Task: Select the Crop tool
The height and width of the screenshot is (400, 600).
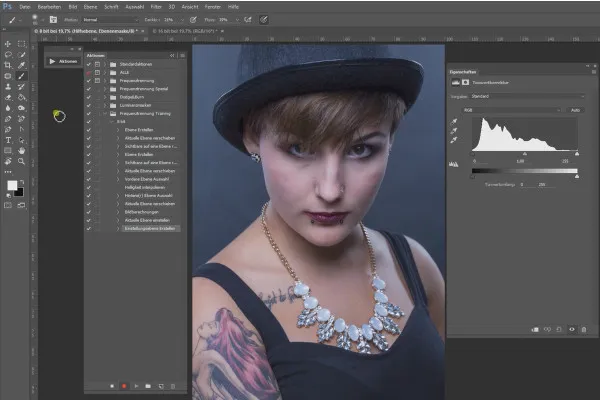Action: click(x=8, y=65)
